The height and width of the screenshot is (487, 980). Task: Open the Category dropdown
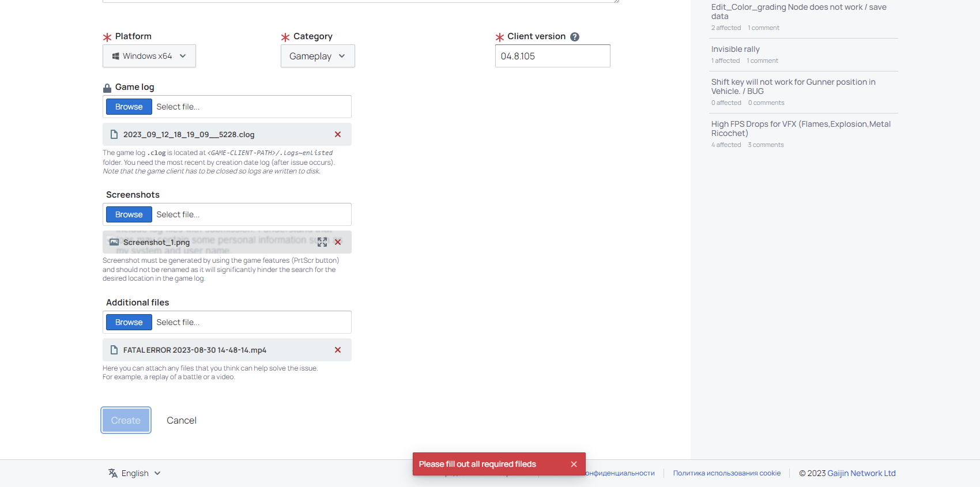(318, 56)
